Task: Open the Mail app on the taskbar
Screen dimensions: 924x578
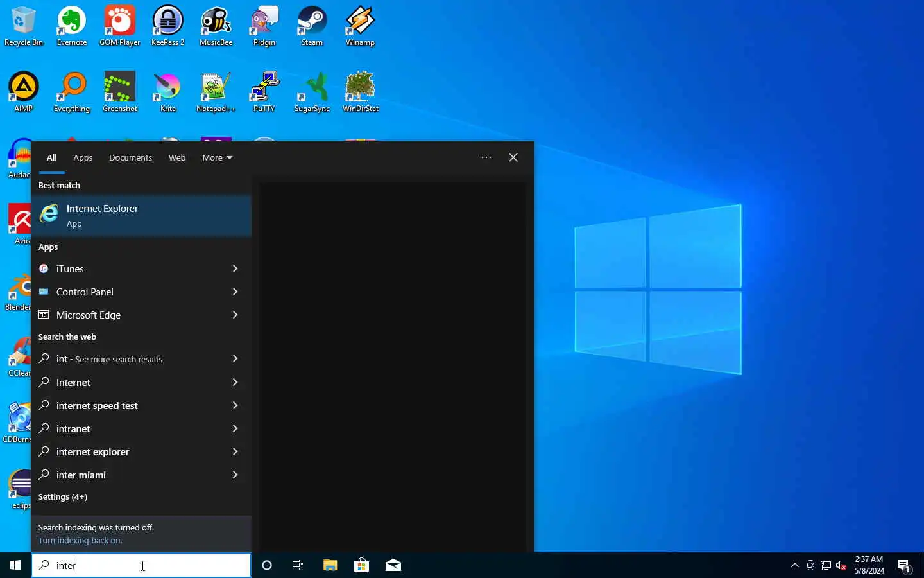Action: pos(393,565)
